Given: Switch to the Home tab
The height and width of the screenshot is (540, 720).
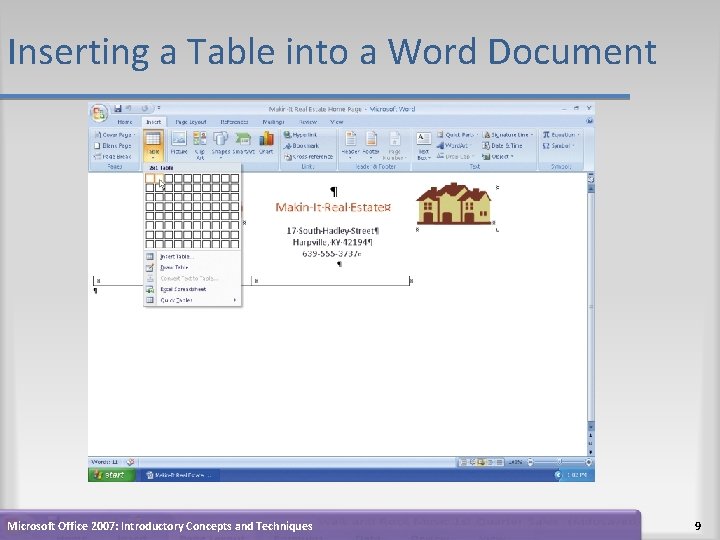Looking at the screenshot, I should 124,122.
